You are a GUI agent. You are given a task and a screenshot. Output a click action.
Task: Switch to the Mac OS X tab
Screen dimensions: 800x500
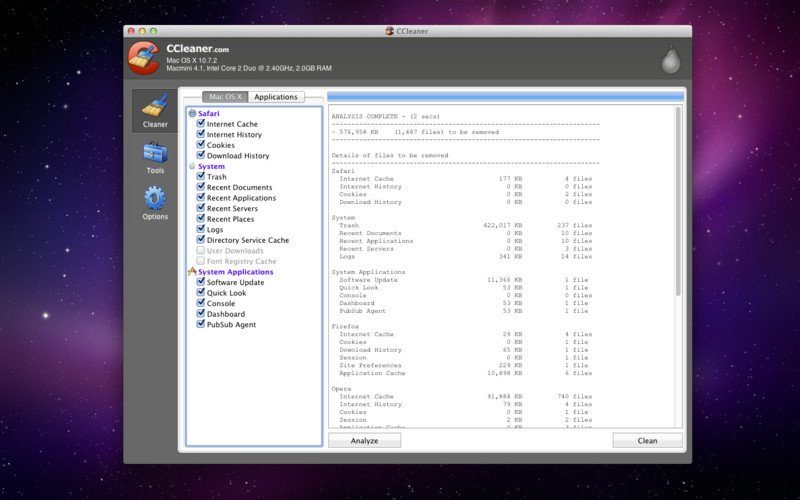coord(225,97)
